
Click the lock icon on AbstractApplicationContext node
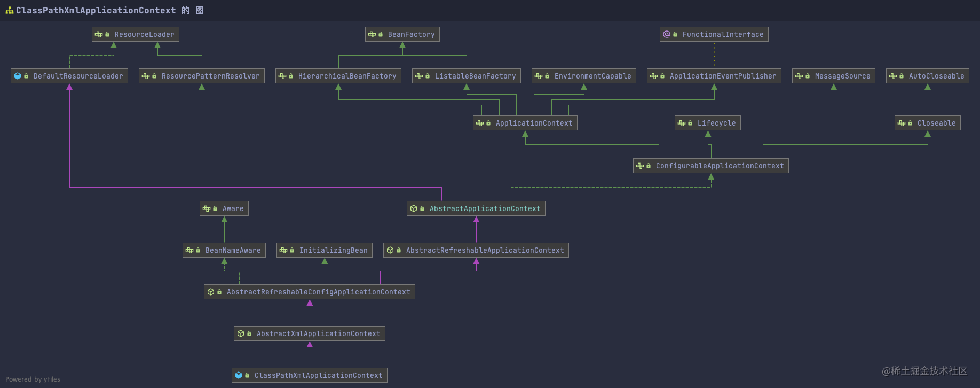pyautogui.click(x=422, y=208)
